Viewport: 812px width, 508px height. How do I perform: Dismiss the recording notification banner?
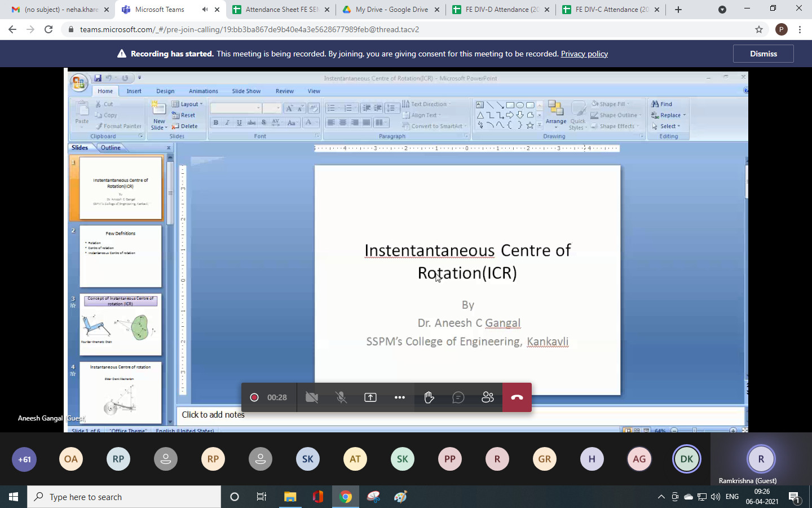click(x=763, y=54)
